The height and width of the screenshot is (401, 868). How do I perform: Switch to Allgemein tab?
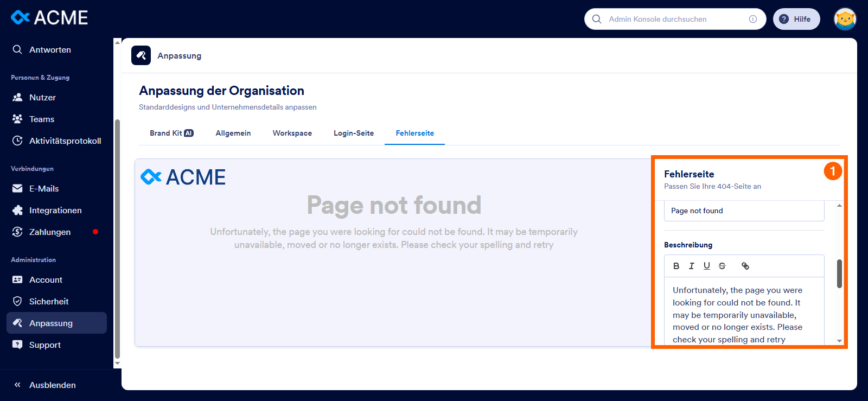(233, 133)
